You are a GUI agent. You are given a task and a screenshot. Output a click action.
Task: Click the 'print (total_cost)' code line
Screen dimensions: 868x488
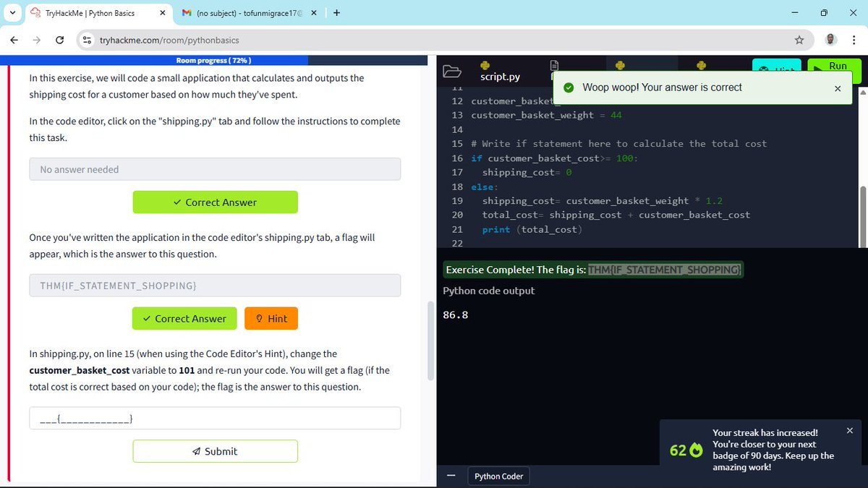(x=532, y=230)
